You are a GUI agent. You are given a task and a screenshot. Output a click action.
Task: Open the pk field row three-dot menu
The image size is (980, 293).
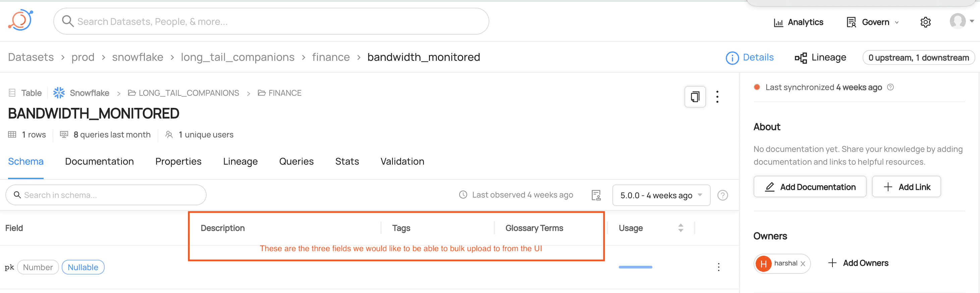point(718,267)
